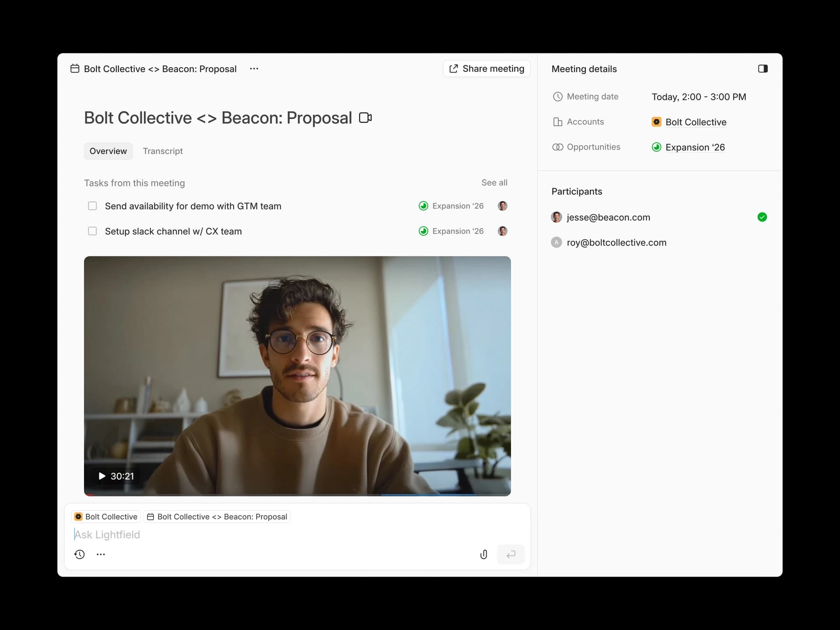Open the video camera icon next to meeting title
This screenshot has width=840, height=630.
tap(366, 117)
